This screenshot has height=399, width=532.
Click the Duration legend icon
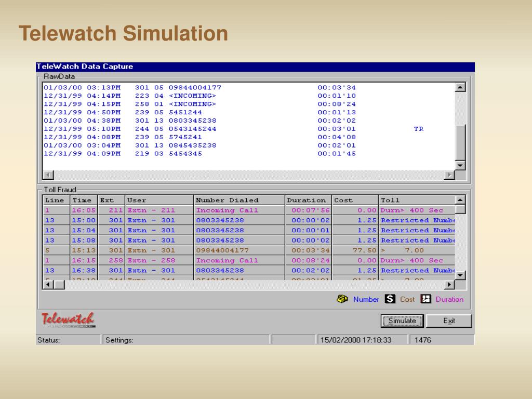pyautogui.click(x=426, y=299)
